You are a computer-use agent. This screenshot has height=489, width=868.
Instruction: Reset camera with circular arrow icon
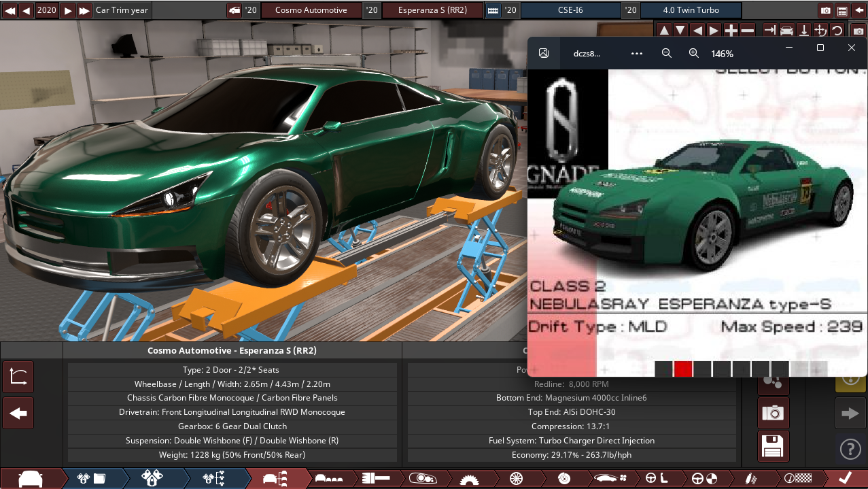click(837, 31)
